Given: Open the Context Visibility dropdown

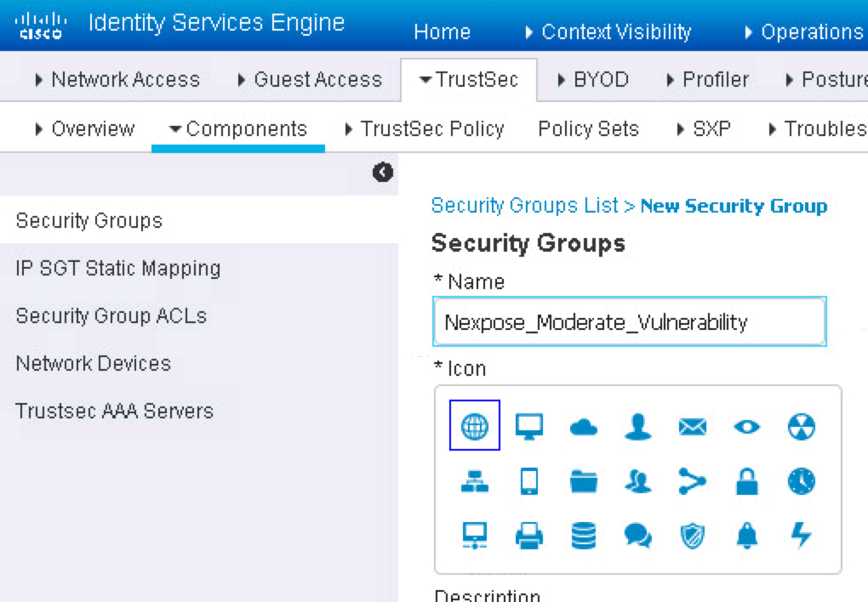Looking at the screenshot, I should [608, 32].
